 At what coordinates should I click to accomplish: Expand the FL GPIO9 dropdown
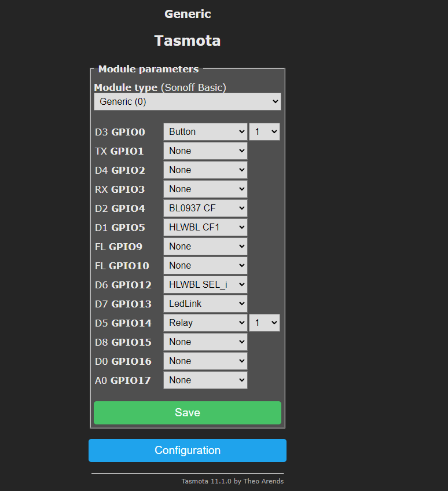pyautogui.click(x=205, y=247)
